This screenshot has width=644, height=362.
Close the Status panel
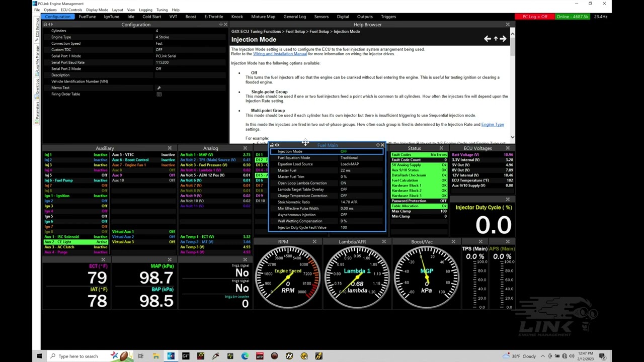click(x=441, y=148)
